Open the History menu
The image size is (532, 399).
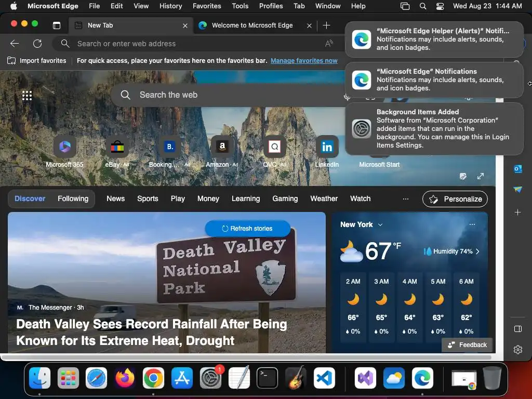[x=170, y=6]
